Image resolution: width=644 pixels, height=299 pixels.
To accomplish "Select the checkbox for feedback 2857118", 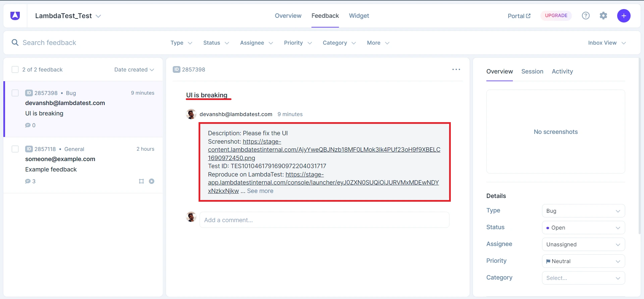I will pyautogui.click(x=15, y=149).
